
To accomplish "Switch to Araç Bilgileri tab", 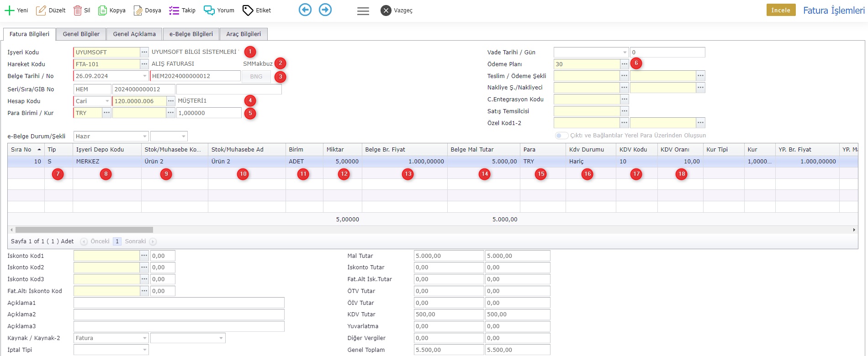I will coord(243,34).
